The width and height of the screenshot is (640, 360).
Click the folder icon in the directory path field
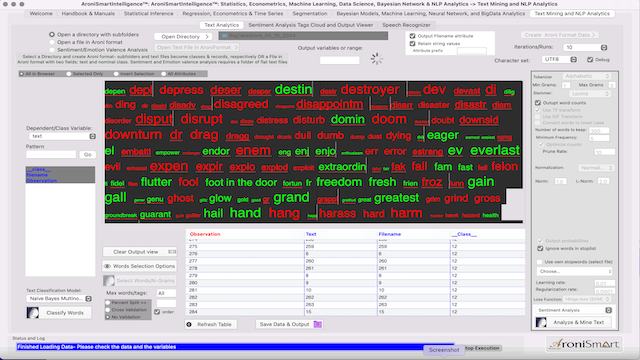point(224,36)
